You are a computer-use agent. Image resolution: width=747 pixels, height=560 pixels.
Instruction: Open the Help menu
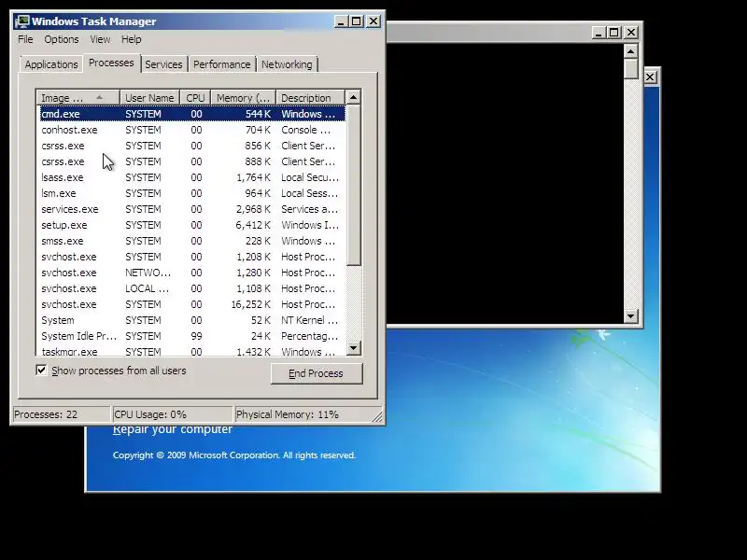tap(131, 39)
